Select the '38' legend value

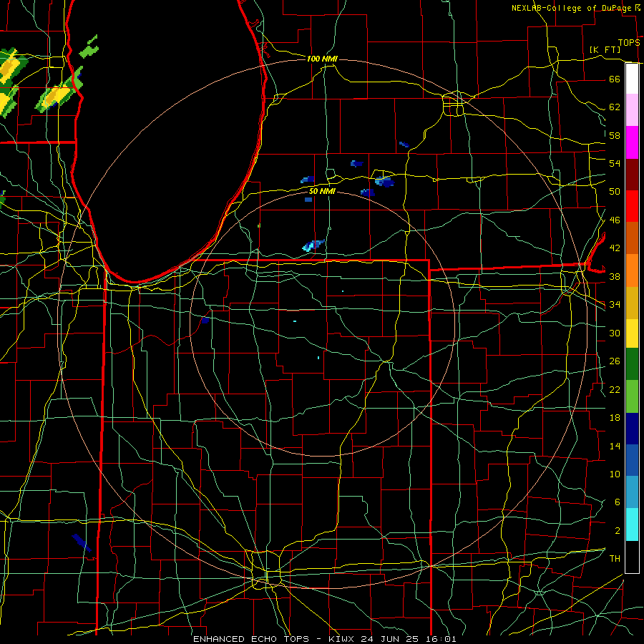pos(615,276)
